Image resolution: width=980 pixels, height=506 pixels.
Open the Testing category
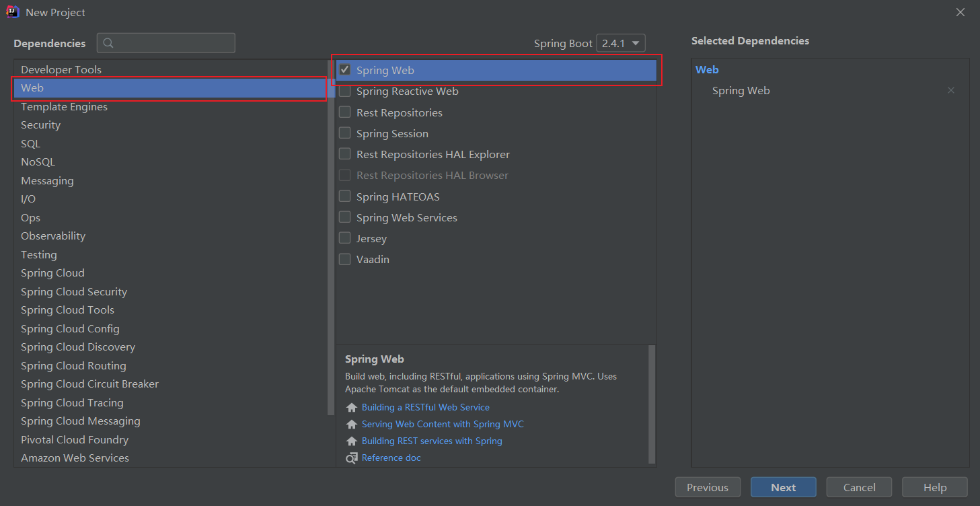pyautogui.click(x=170, y=254)
